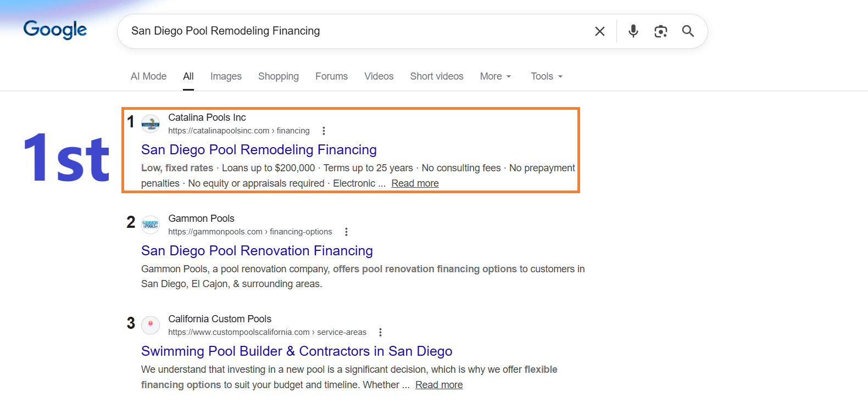Viewport: 868px width, 409px height.
Task: Open more options for Gammon Pools result
Action: (x=346, y=232)
